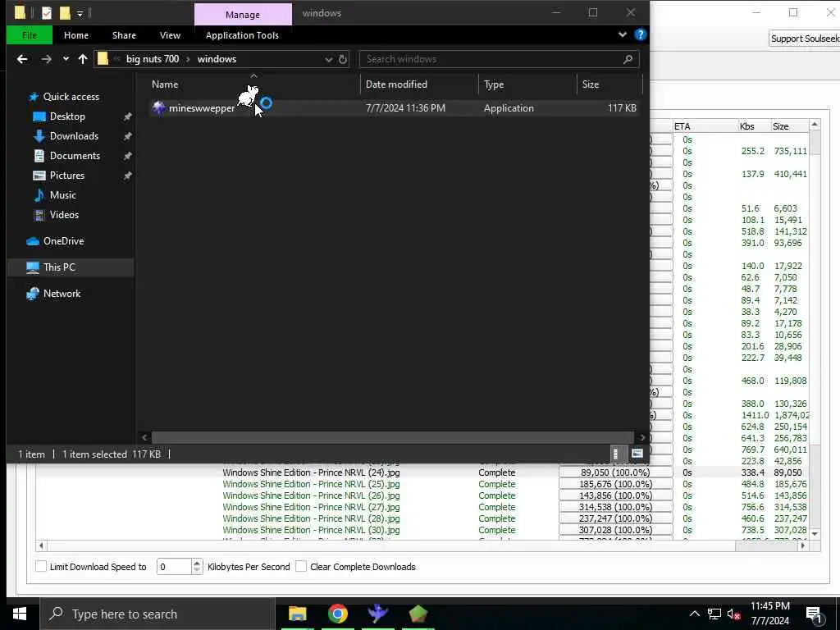Viewport: 840px width, 630px height.
Task: Sort files by Size column header
Action: (x=609, y=84)
